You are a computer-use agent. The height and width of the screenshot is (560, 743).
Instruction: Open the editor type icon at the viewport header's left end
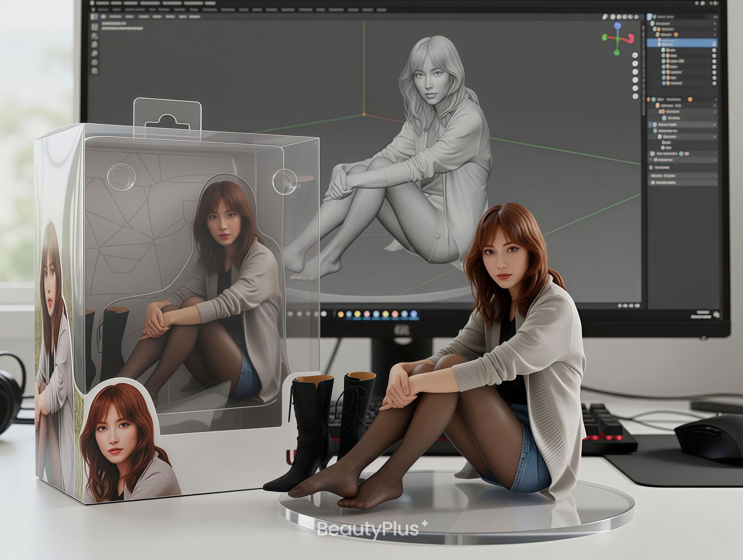click(x=94, y=16)
